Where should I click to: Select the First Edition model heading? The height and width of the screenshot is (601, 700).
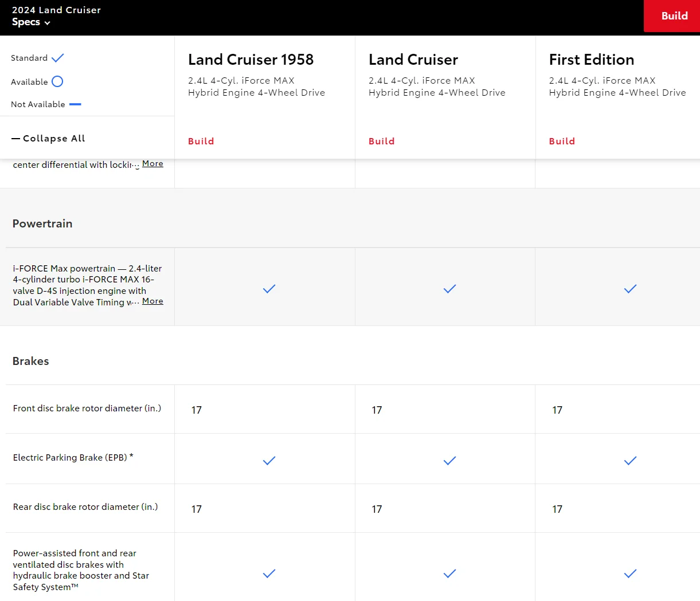click(x=592, y=60)
